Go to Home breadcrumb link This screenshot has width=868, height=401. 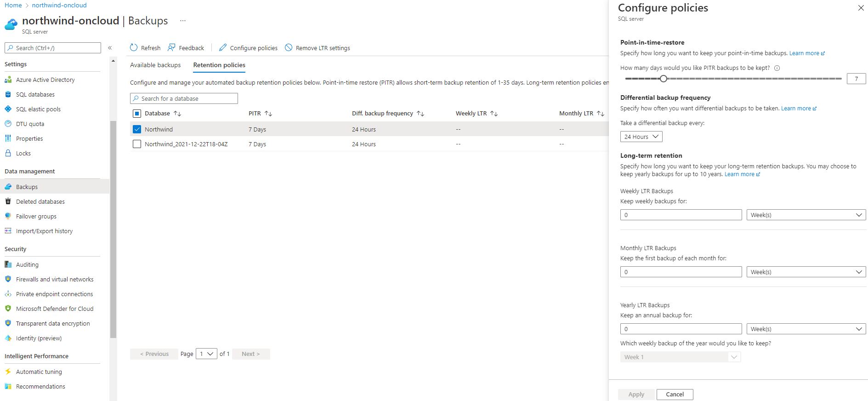[x=13, y=5]
